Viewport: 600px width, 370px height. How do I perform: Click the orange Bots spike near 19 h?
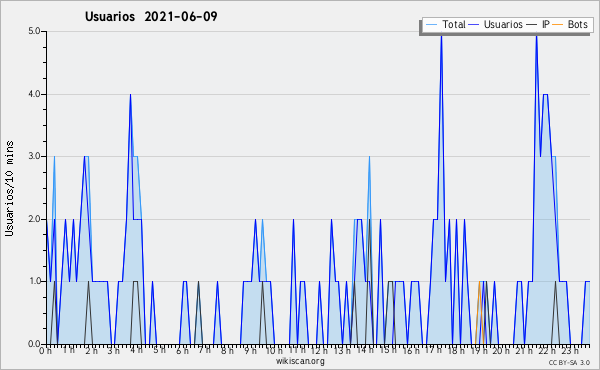click(479, 313)
